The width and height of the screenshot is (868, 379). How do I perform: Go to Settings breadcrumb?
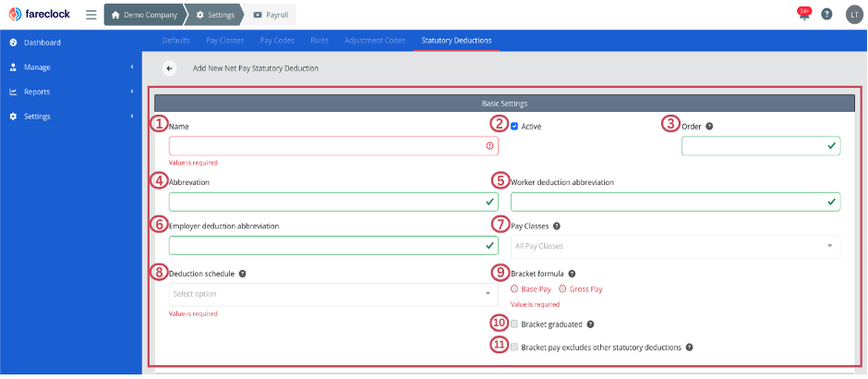pyautogui.click(x=215, y=15)
